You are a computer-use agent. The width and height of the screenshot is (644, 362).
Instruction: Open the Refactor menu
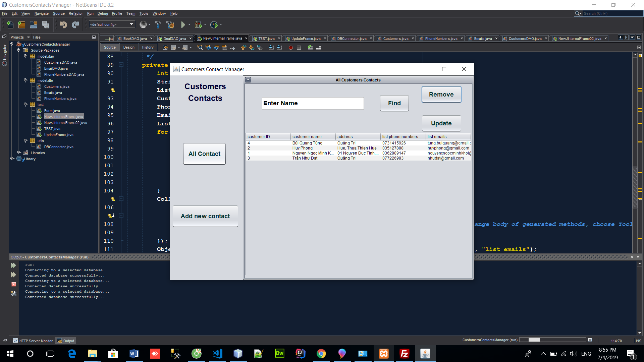75,13
